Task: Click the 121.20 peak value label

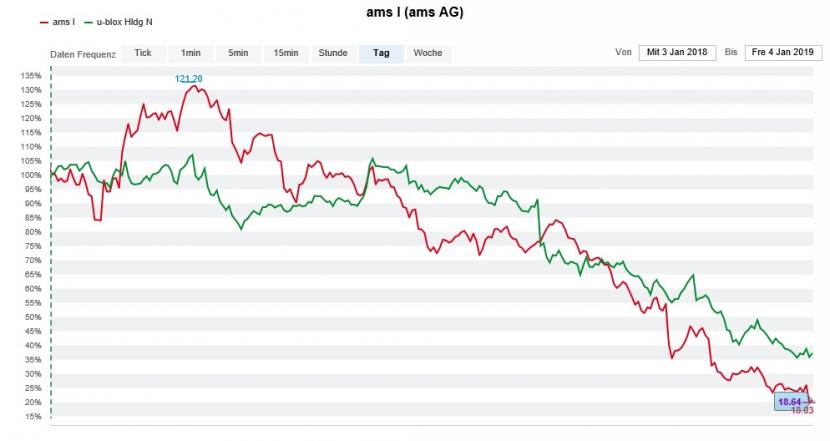Action: [x=189, y=78]
